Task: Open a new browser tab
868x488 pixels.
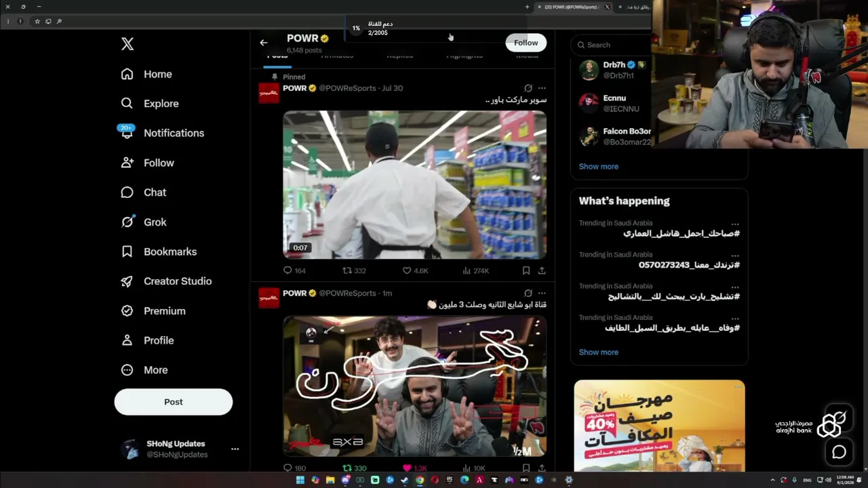Action: click(527, 7)
